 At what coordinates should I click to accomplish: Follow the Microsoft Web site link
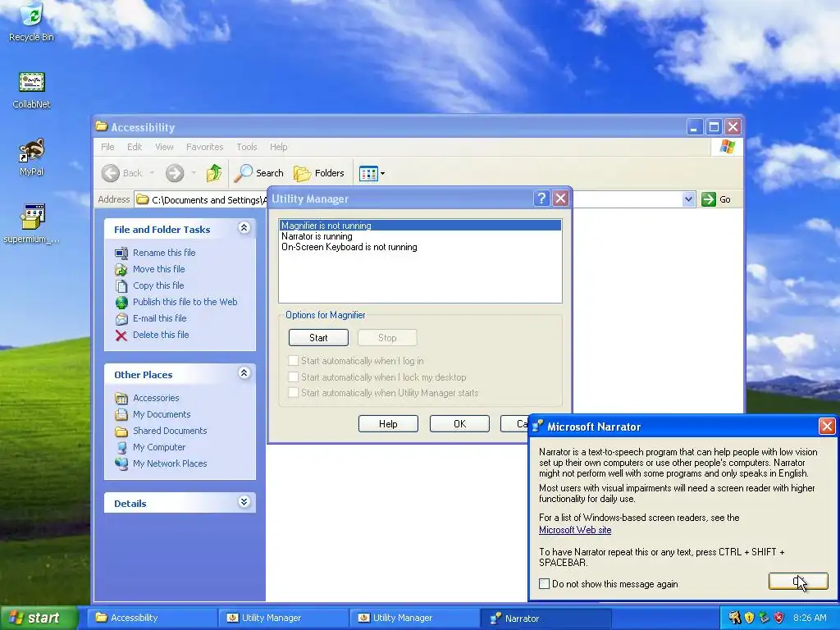point(575,530)
